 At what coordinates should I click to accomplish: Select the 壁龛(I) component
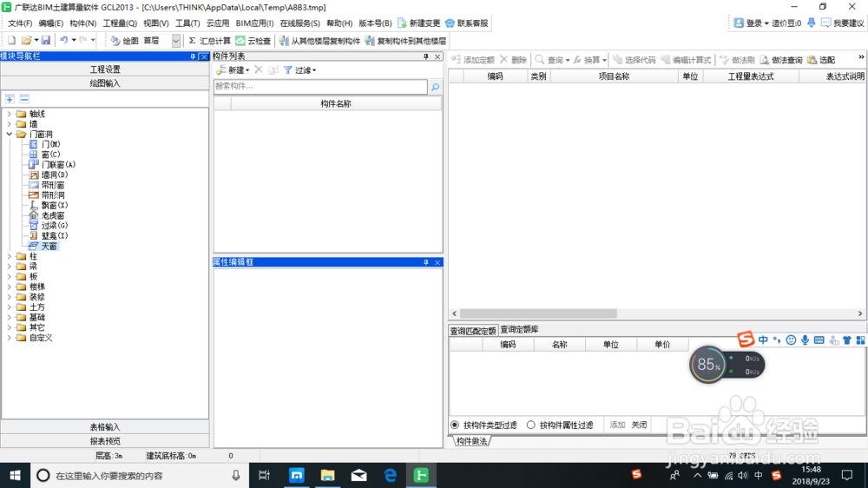tap(49, 235)
